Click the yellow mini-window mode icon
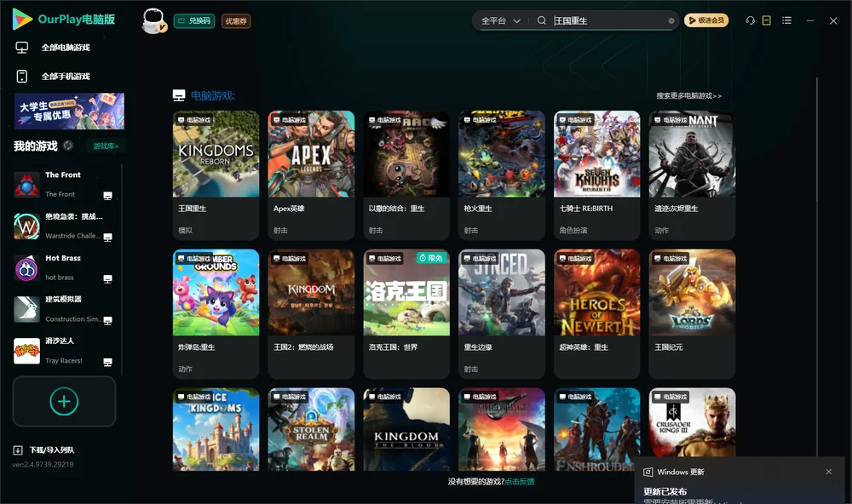This screenshot has height=504, width=852. click(766, 20)
